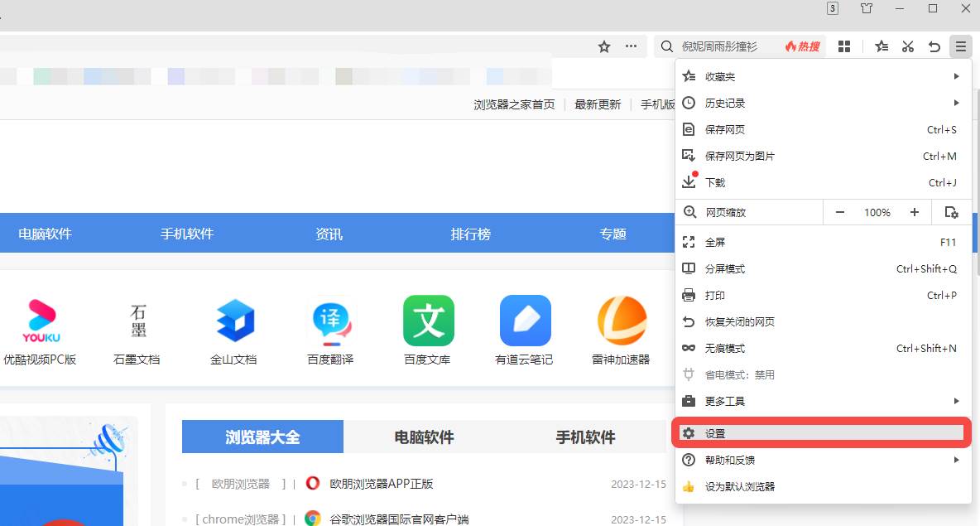Click the undo restore arrow in toolbar
This screenshot has height=526, width=980.
934,46
